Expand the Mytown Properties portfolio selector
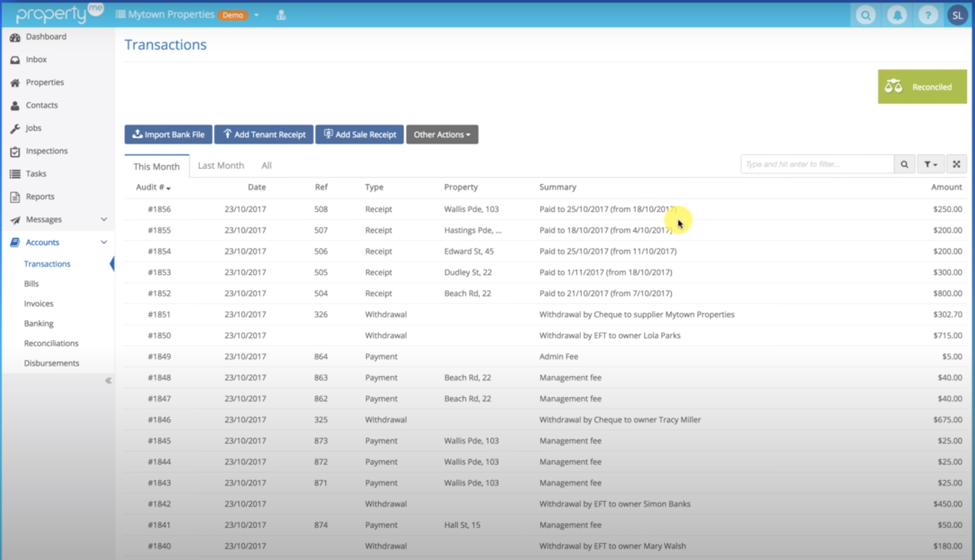The width and height of the screenshot is (975, 560). click(256, 14)
